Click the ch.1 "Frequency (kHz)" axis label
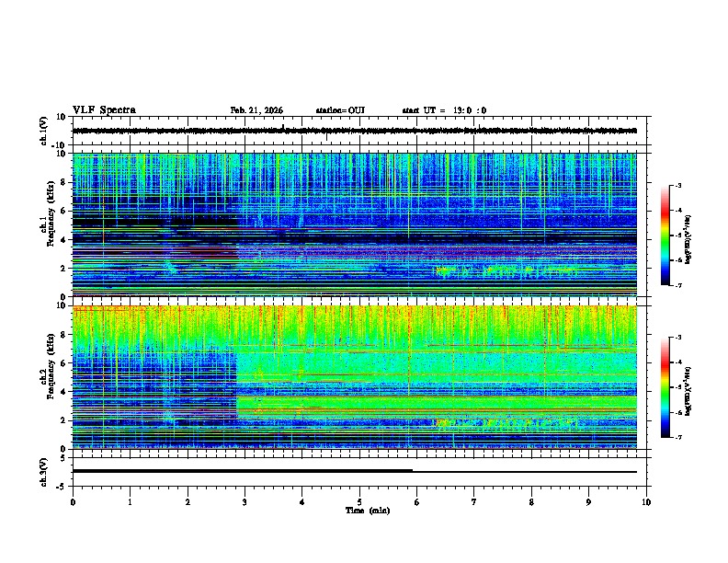The width and height of the screenshot is (728, 563). 50,214
